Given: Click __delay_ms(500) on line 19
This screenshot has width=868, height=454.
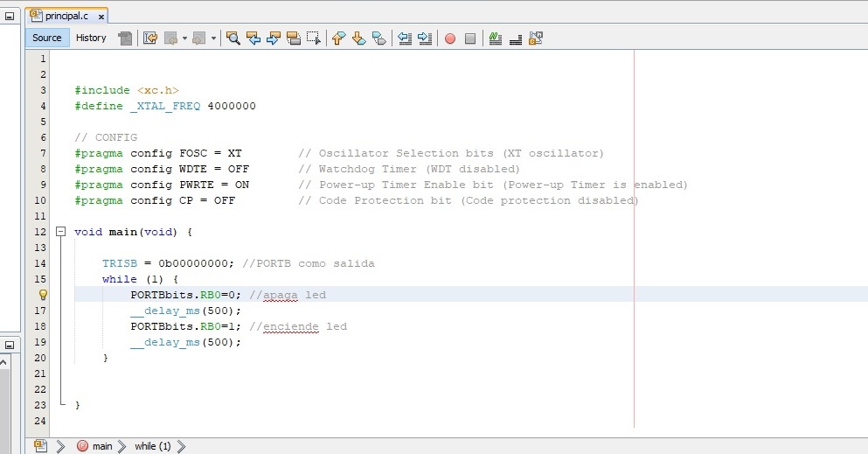Looking at the screenshot, I should [x=186, y=342].
